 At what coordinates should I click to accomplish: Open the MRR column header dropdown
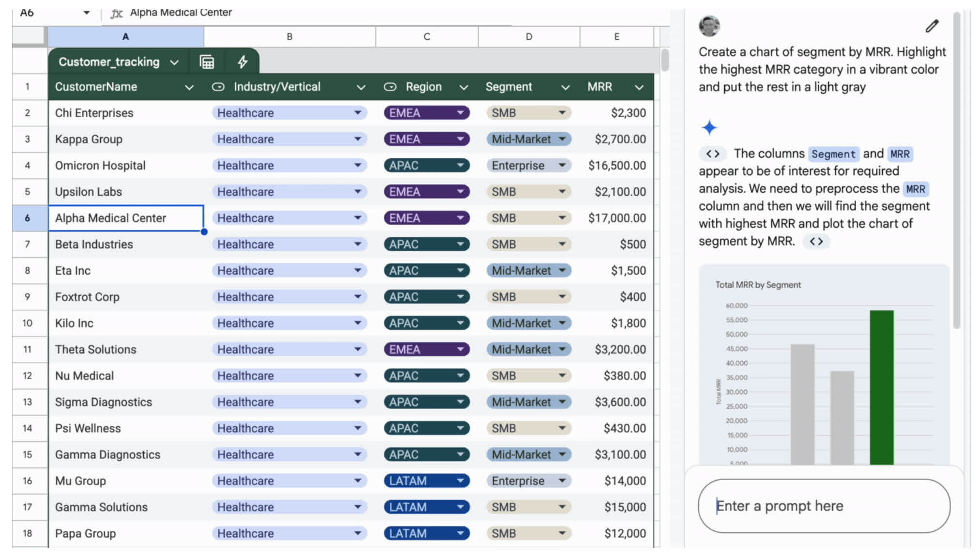point(639,88)
